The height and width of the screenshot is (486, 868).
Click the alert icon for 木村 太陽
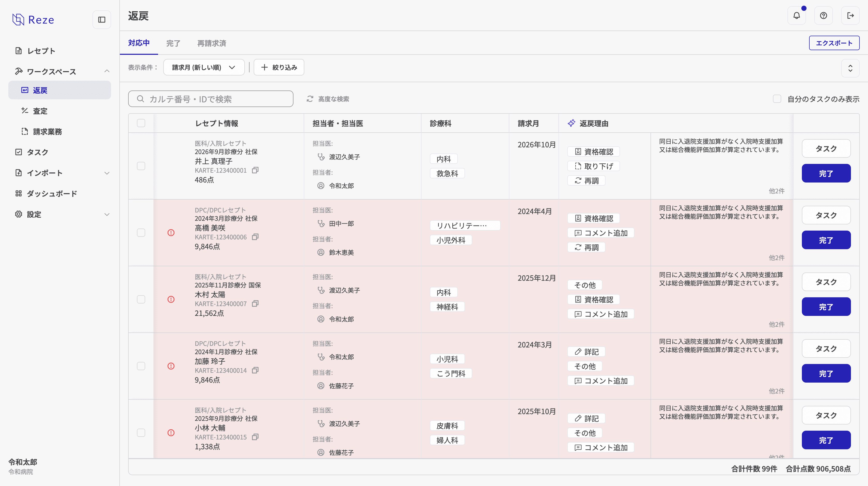point(171,300)
